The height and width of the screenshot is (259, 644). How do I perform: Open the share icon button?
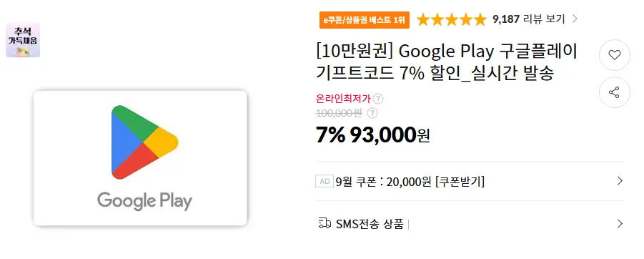(x=614, y=92)
